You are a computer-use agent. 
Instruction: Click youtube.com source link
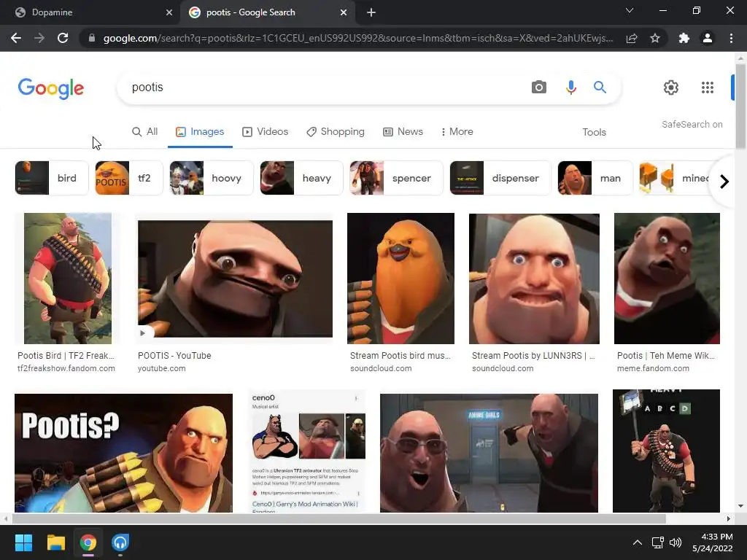pyautogui.click(x=161, y=368)
